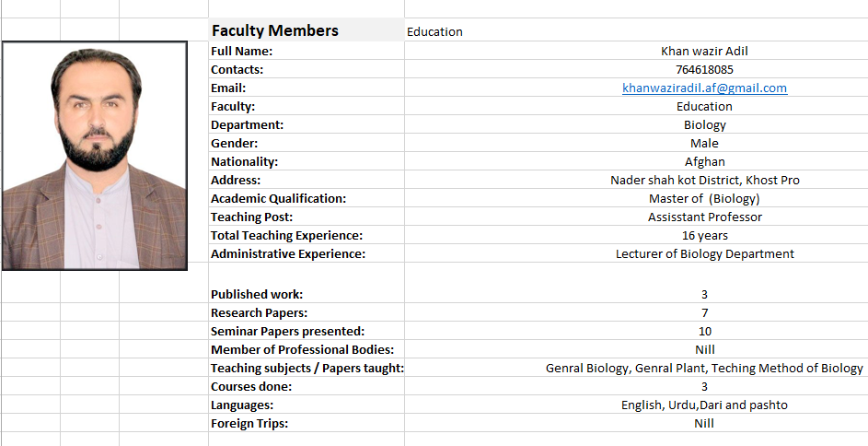Select the Khan wazir Adil name cell
Image resolution: width=868 pixels, height=446 pixels.
[636, 51]
